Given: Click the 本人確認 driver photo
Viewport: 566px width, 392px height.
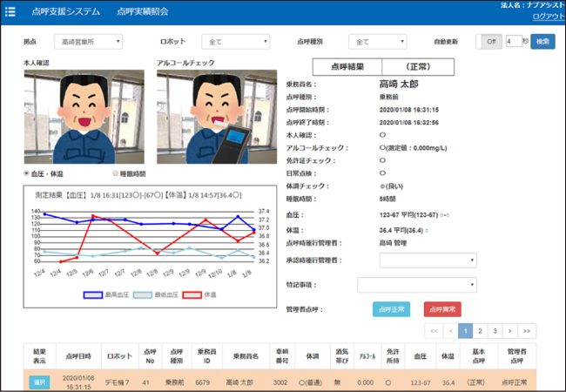Looking at the screenshot, I should tap(83, 117).
